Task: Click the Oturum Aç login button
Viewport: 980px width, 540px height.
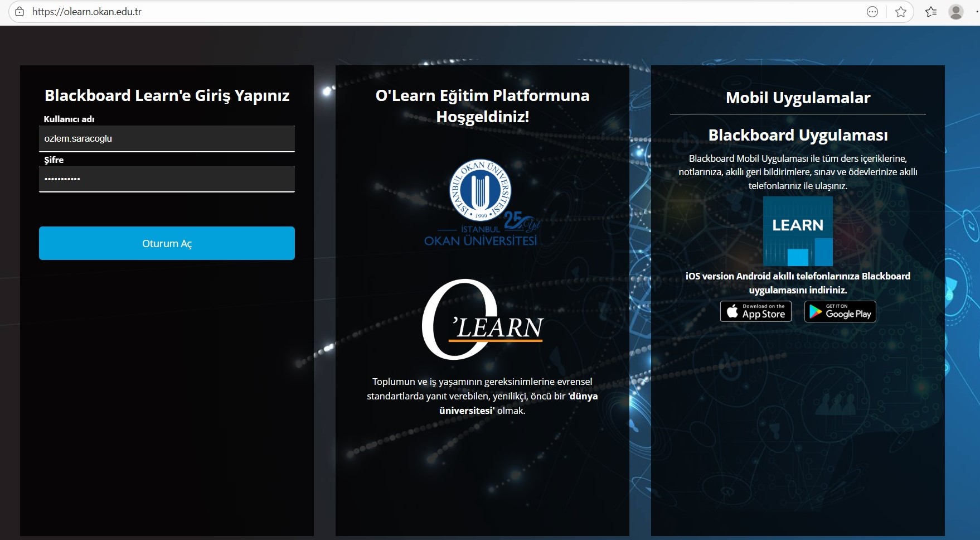Action: pos(167,243)
